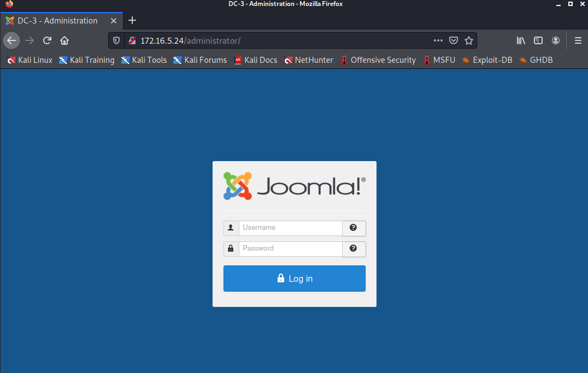Save page to Pocket

pyautogui.click(x=454, y=40)
